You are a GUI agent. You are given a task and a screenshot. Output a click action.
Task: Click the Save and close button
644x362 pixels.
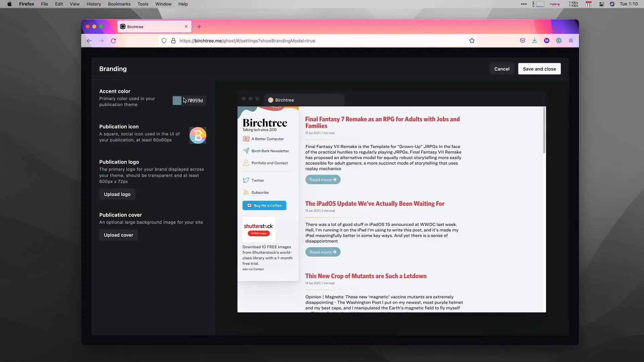click(x=539, y=69)
